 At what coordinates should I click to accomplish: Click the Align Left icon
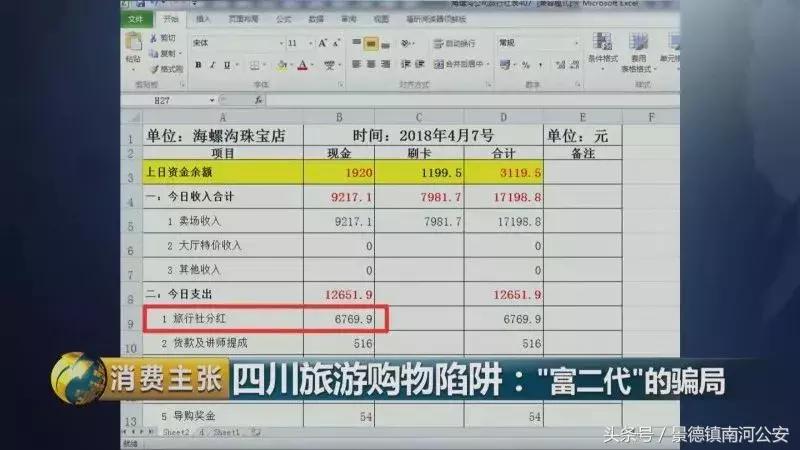click(x=357, y=64)
